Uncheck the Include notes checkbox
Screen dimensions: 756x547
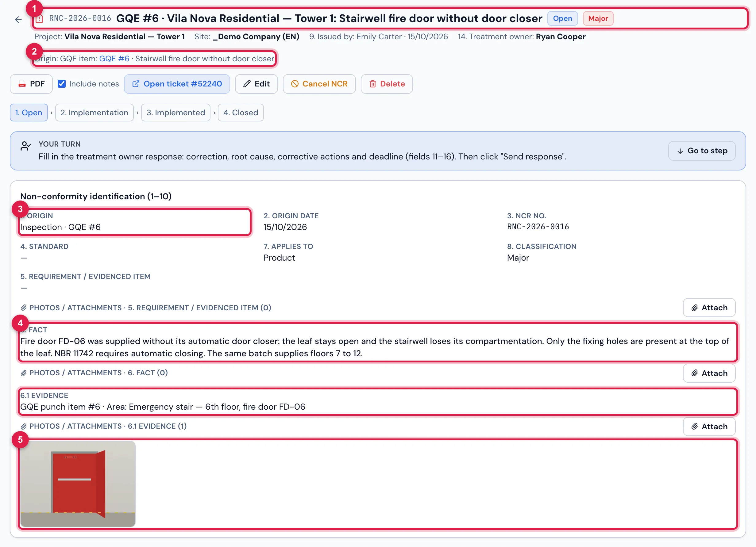[62, 84]
